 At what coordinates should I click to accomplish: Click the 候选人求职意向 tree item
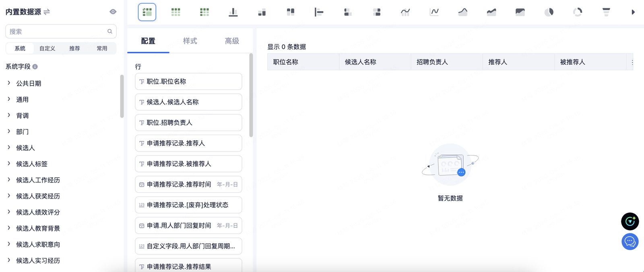[x=38, y=244]
